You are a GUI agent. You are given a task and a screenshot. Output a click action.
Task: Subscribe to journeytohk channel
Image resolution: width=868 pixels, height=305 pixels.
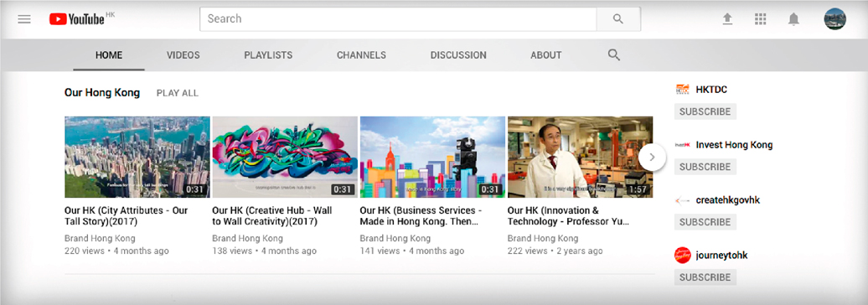click(x=705, y=277)
